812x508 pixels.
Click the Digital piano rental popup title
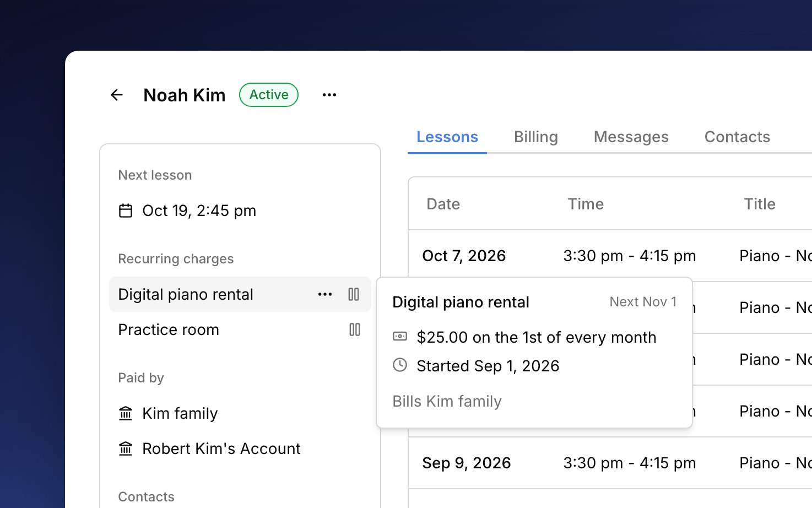pos(461,302)
